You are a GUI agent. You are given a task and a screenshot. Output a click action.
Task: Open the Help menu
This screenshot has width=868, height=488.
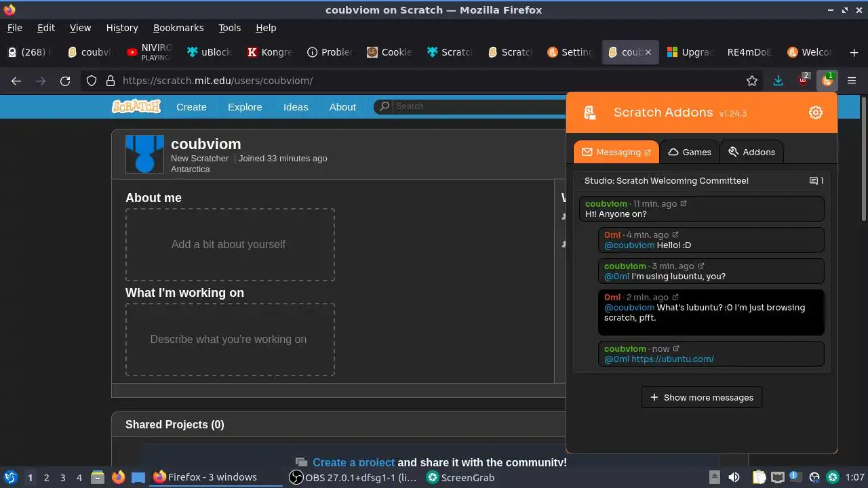click(x=266, y=28)
